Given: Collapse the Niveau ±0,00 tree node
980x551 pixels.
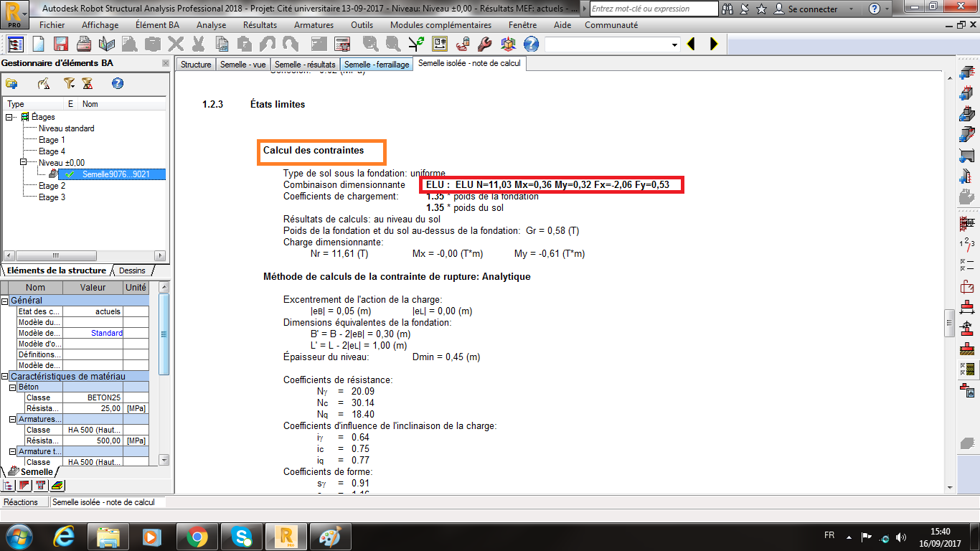Looking at the screenshot, I should 22,163.
